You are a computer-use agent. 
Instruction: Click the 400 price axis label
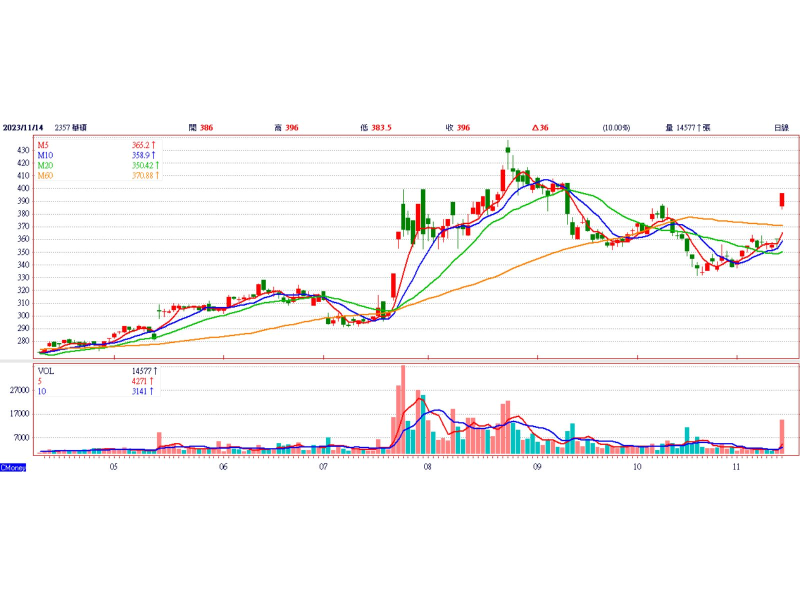click(x=23, y=188)
